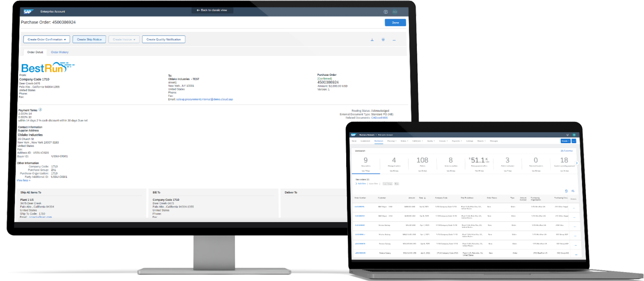The width and height of the screenshot is (644, 281).
Task: Click the Customize icon in Workbench
Action: click(x=566, y=151)
